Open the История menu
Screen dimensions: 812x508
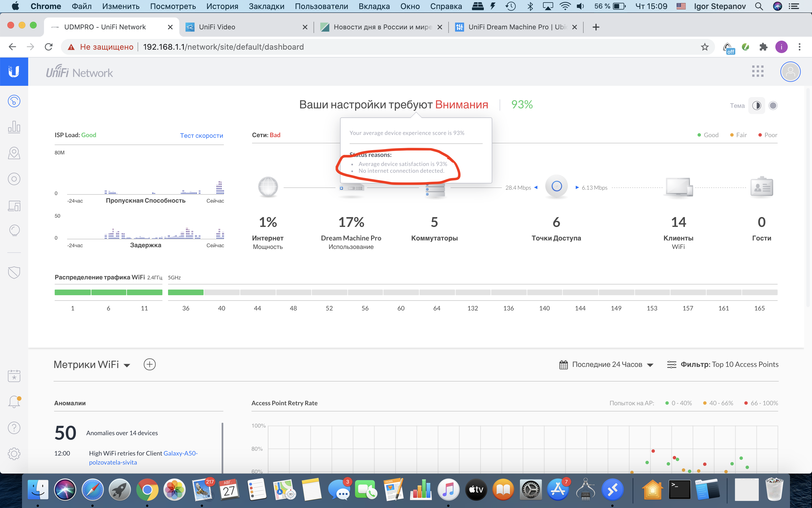[222, 6]
